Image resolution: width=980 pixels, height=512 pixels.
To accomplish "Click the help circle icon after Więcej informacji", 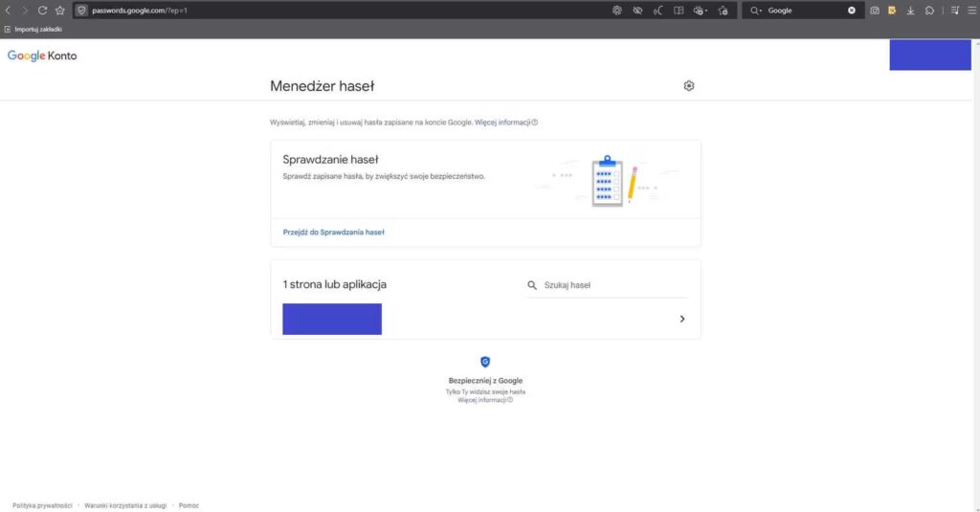I will (535, 122).
